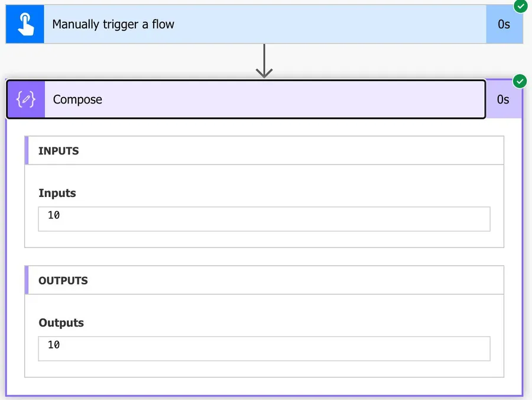This screenshot has height=400, width=532.
Task: Click the manual trigger hand-tap icon
Action: [25, 24]
